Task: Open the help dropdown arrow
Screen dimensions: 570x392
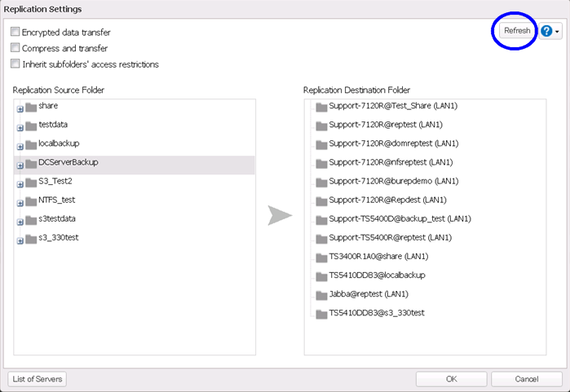Action: (558, 32)
